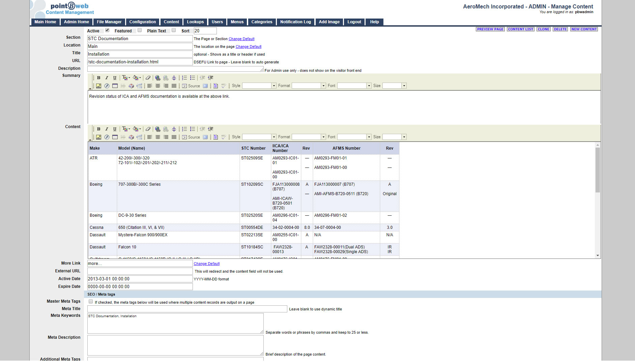Left-align text in the Content editor
This screenshot has height=364, width=635.
[x=149, y=137]
